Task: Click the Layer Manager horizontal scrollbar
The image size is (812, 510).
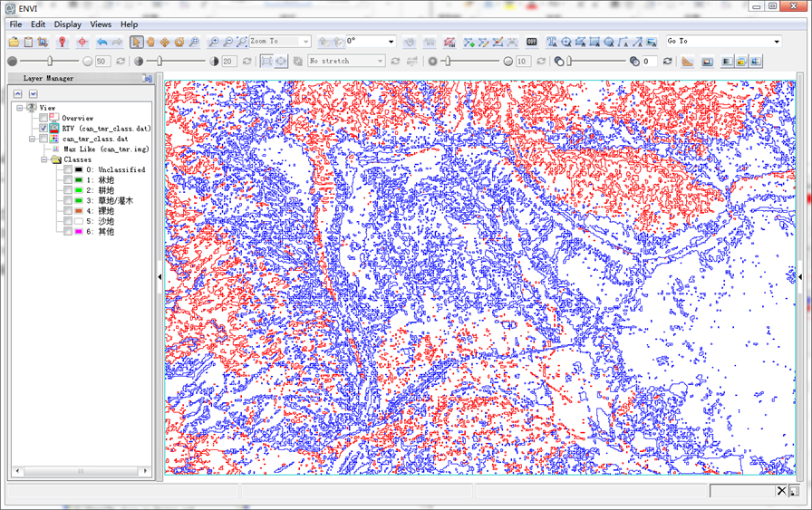Action: tap(82, 471)
